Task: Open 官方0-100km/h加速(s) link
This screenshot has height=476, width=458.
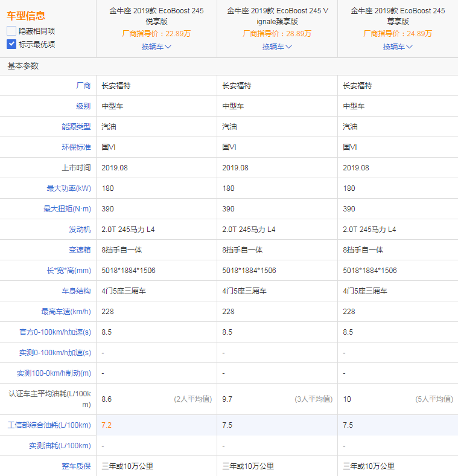Action: pos(55,332)
